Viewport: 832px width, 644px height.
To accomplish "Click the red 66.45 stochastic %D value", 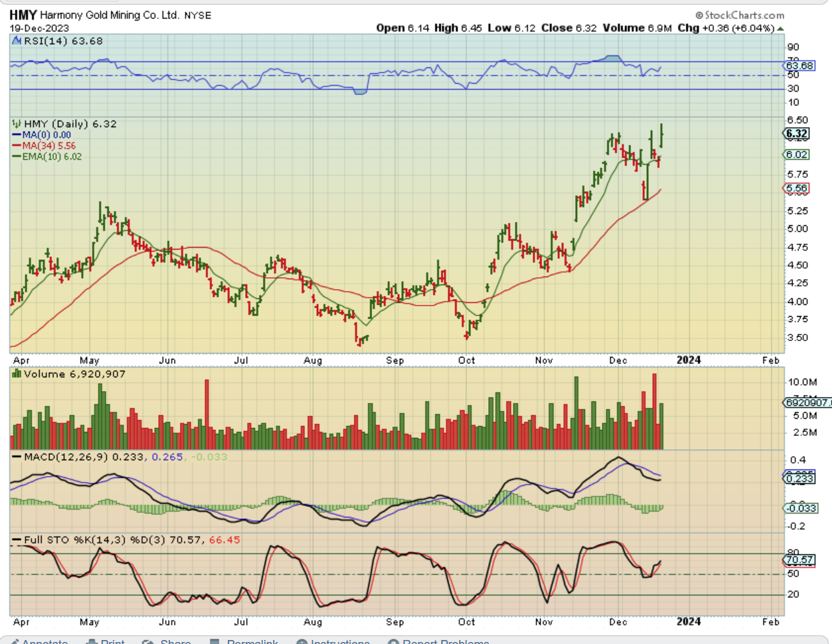I will click(x=225, y=540).
